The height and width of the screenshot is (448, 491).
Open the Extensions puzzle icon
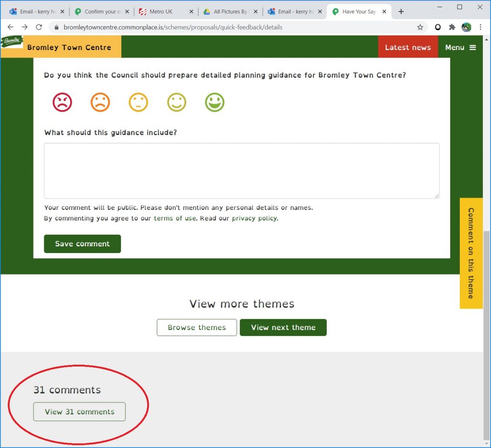click(x=452, y=27)
